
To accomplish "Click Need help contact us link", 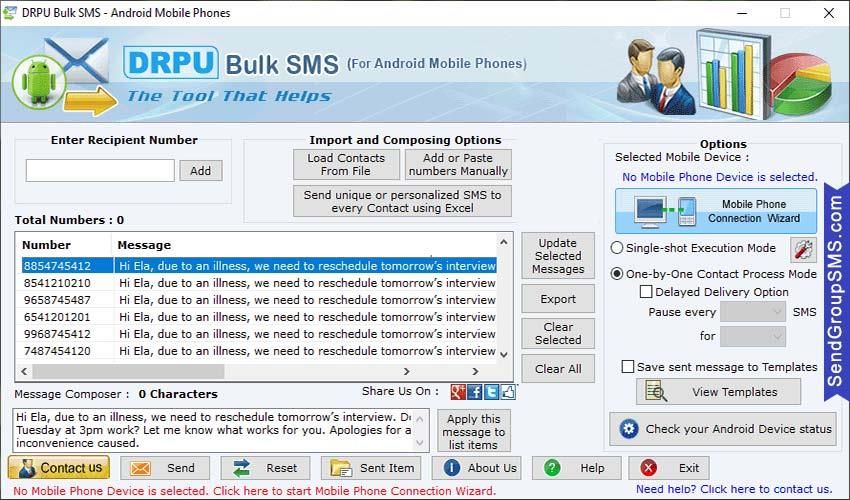I will [x=734, y=489].
